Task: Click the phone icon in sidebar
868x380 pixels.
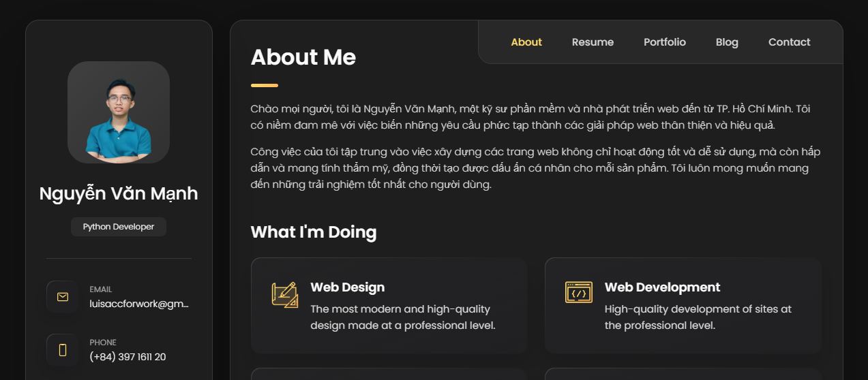Action: [63, 350]
